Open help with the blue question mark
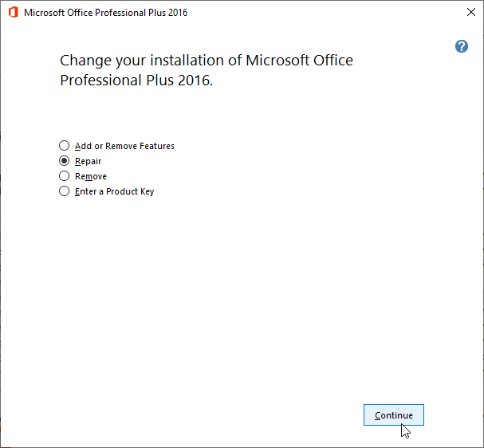Viewport: 484px width, 448px height. click(x=461, y=46)
